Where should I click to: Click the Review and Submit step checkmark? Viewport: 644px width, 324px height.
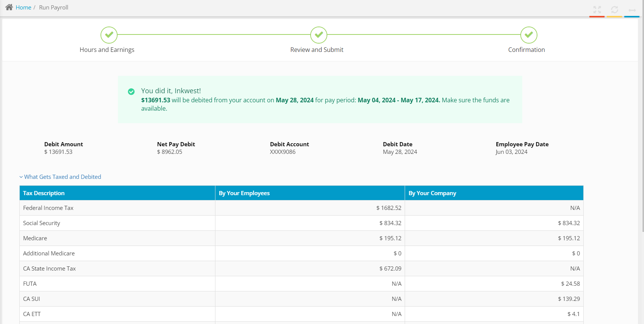point(319,35)
